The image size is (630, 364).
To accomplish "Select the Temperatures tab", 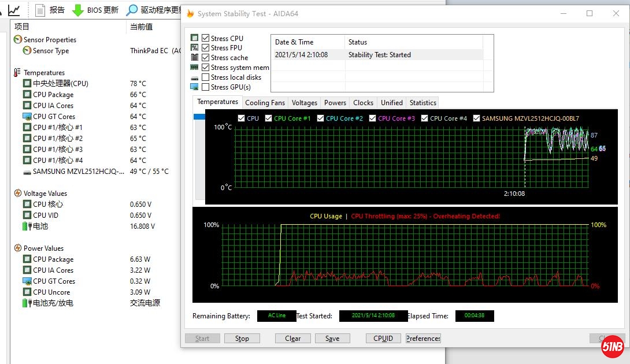I will [x=217, y=102].
